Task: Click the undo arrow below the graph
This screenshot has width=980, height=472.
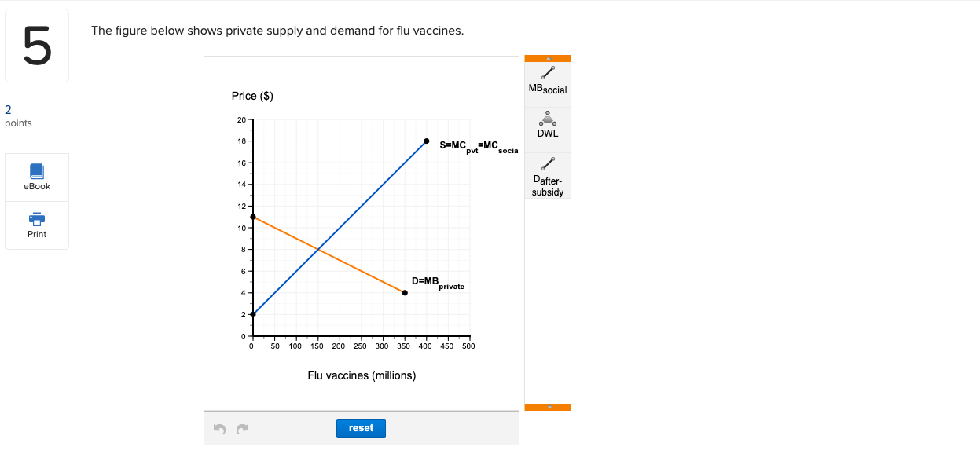Action: point(218,428)
